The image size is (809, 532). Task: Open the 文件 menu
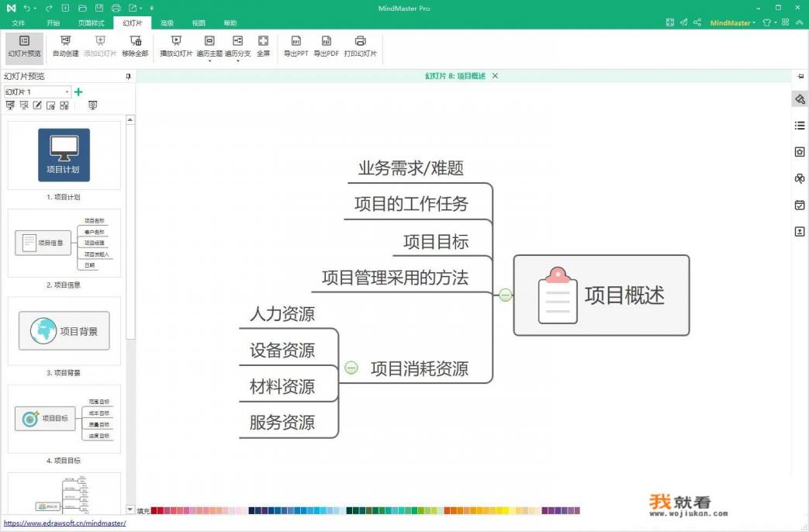[x=19, y=23]
